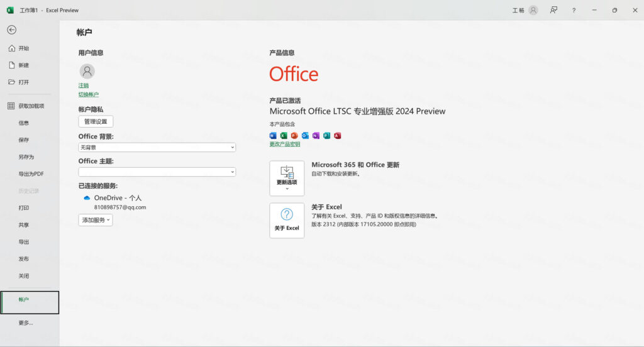The image size is (644, 347).
Task: Click the 产品已激活 status text
Action: point(285,101)
